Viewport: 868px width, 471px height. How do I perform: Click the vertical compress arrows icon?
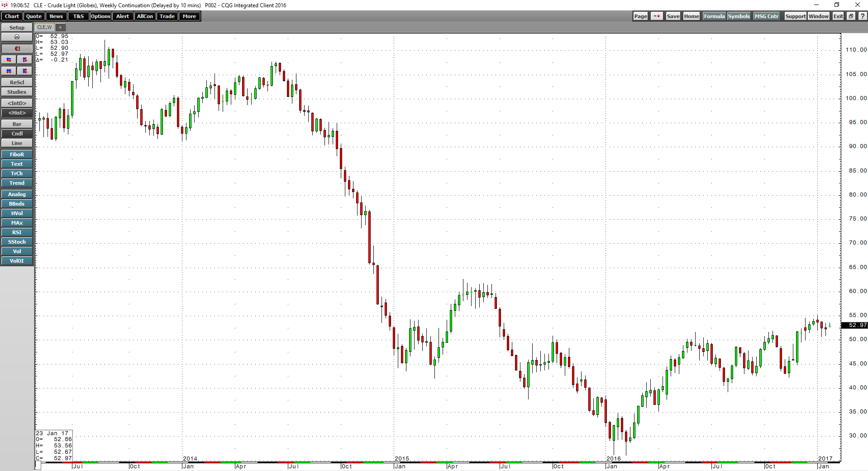pos(25,71)
